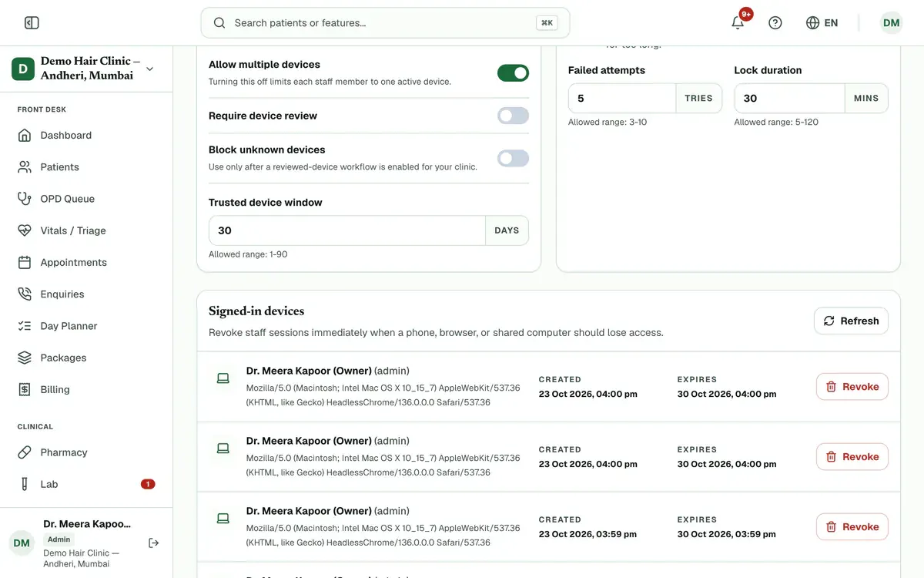Click the Trusted device window days field
Screen dimensions: 924x578
(346, 230)
